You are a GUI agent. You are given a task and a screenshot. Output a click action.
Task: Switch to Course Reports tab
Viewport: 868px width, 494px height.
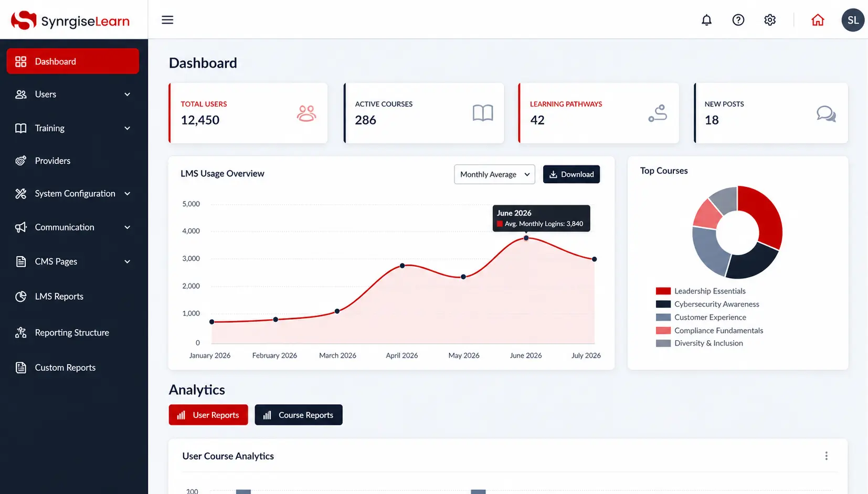[x=299, y=415]
